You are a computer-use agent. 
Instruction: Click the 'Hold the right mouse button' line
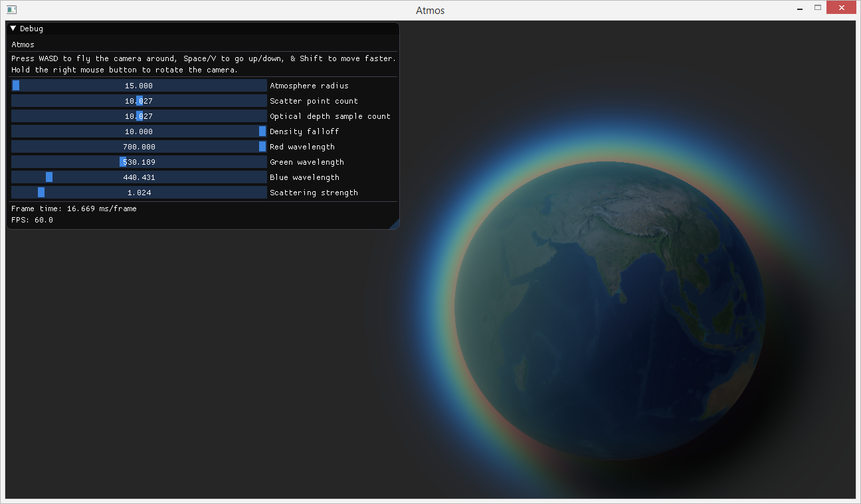click(124, 70)
